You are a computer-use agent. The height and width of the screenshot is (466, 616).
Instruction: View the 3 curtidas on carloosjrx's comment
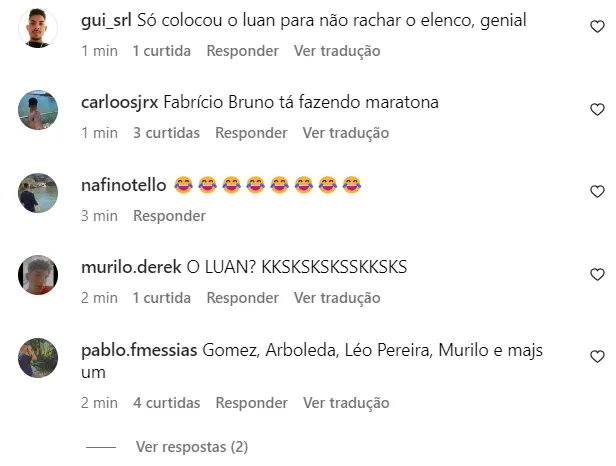point(166,133)
